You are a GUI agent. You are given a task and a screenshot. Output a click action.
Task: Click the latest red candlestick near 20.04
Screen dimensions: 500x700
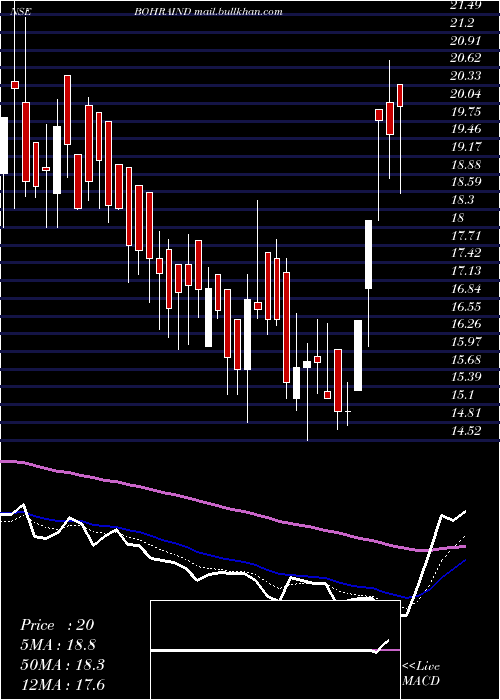[400, 95]
